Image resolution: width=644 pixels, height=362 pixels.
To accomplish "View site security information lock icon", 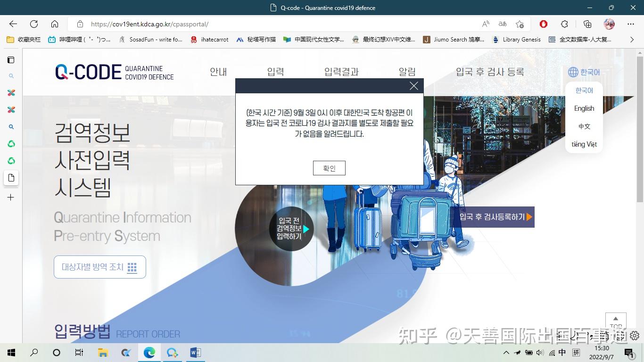I will pos(80,24).
